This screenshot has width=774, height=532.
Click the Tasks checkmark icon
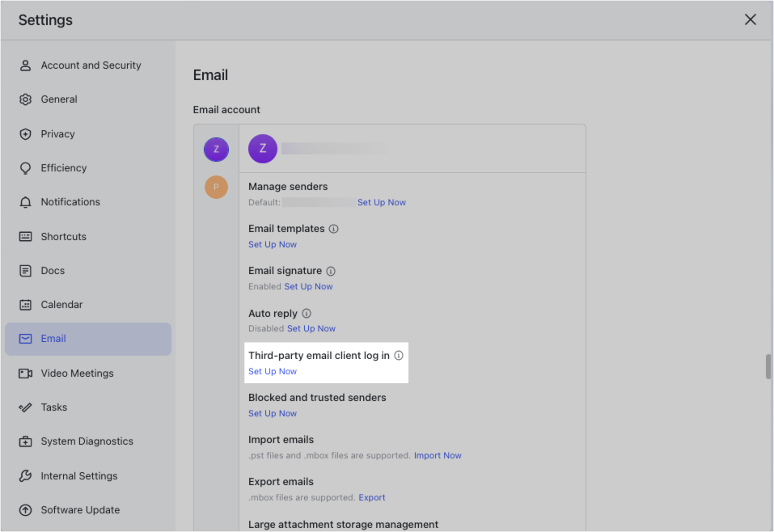coord(25,407)
